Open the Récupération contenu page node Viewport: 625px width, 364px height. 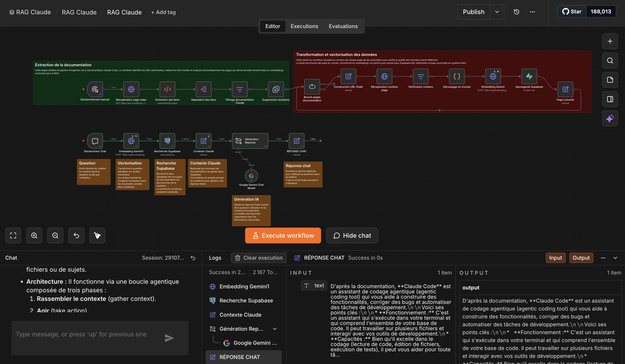(x=384, y=76)
